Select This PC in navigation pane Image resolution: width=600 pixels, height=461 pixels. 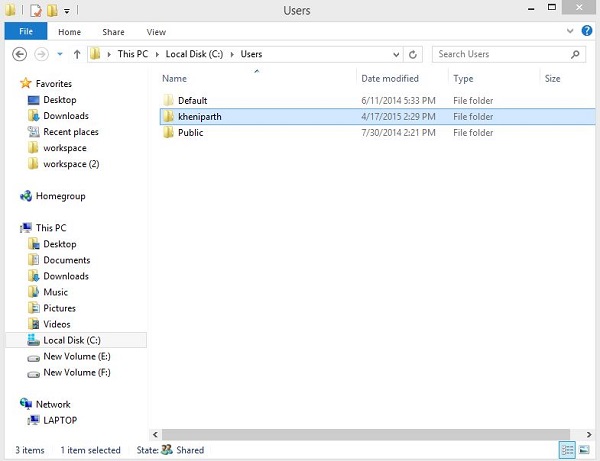click(51, 228)
